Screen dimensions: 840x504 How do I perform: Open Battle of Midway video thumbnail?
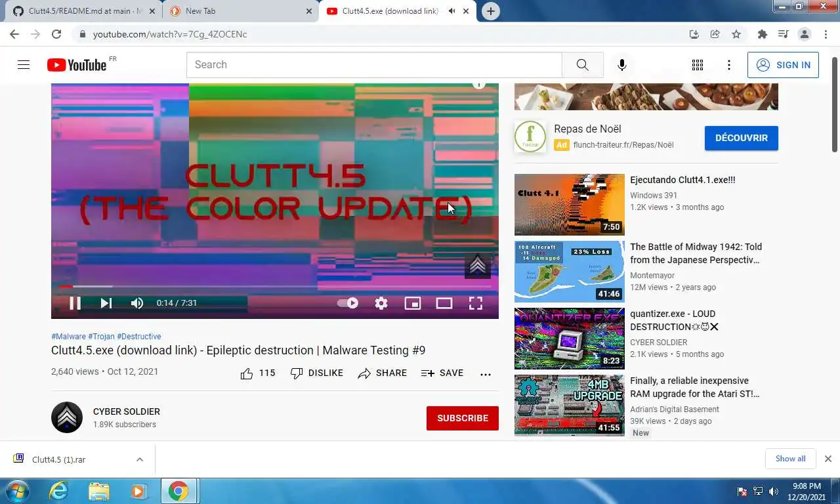(x=570, y=272)
